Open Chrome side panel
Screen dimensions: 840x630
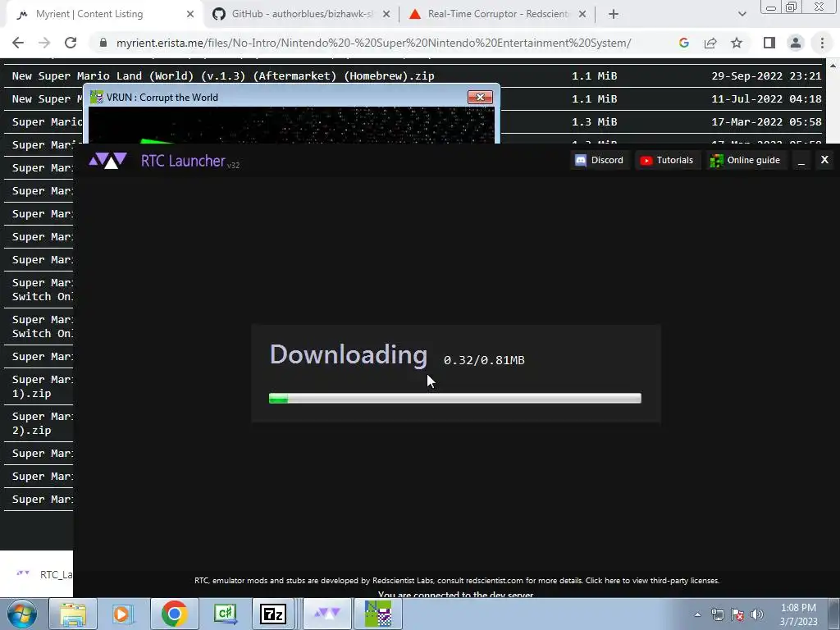pos(769,43)
